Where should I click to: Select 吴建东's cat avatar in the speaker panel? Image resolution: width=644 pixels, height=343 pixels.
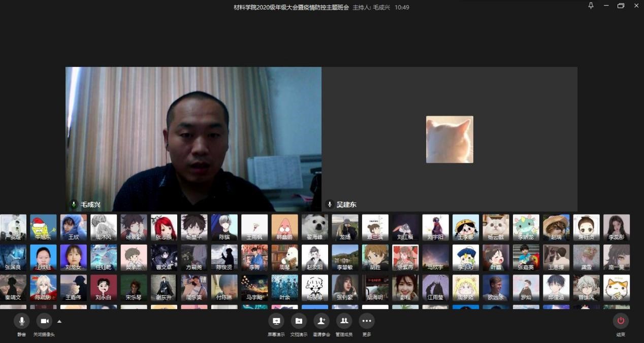(449, 140)
